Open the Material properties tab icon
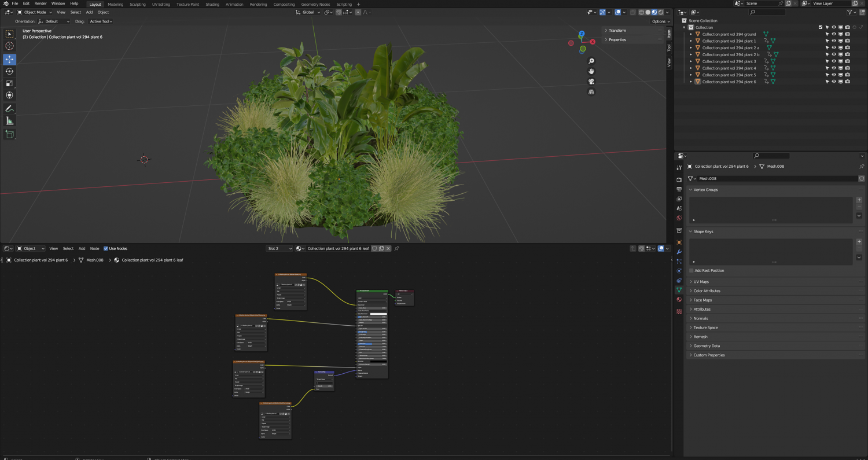 [679, 300]
